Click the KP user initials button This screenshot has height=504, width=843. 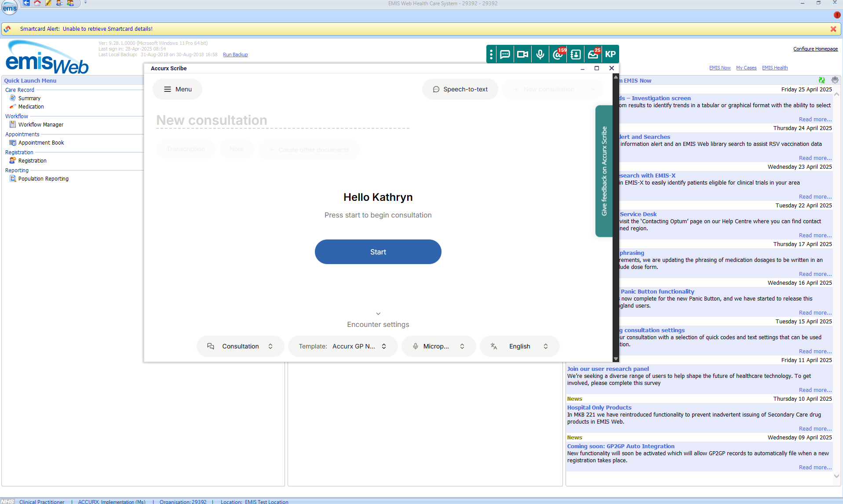[x=610, y=54]
